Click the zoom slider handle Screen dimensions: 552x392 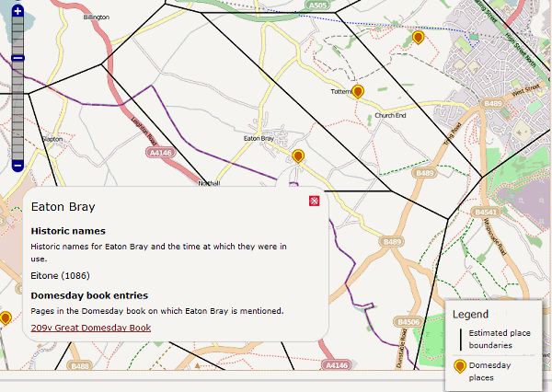click(x=17, y=59)
